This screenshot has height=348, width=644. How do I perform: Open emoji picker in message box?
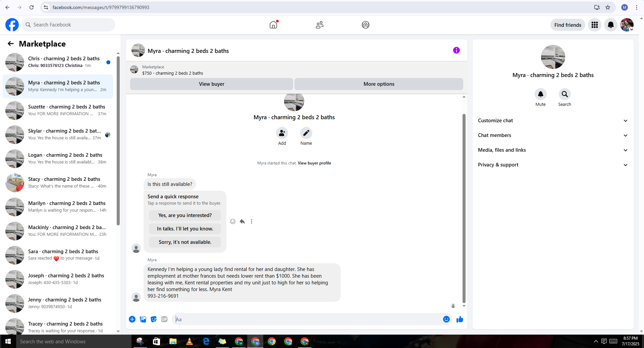pyautogui.click(x=446, y=319)
